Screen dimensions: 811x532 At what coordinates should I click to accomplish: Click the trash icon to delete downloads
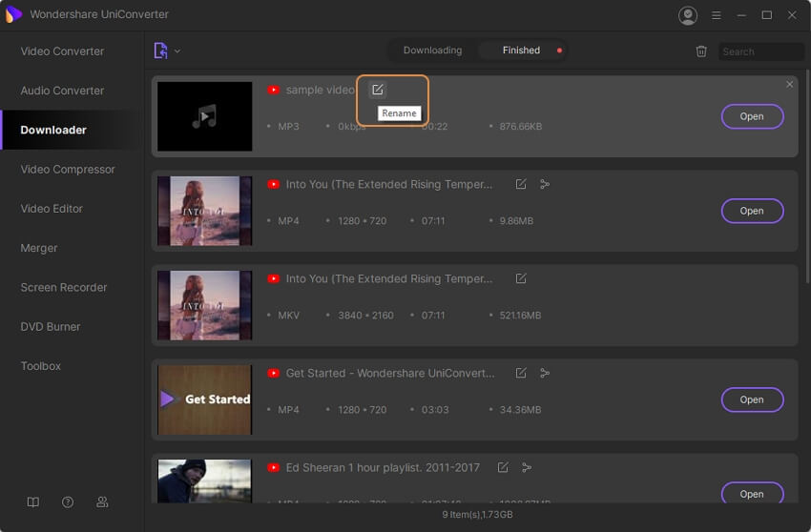pos(701,51)
